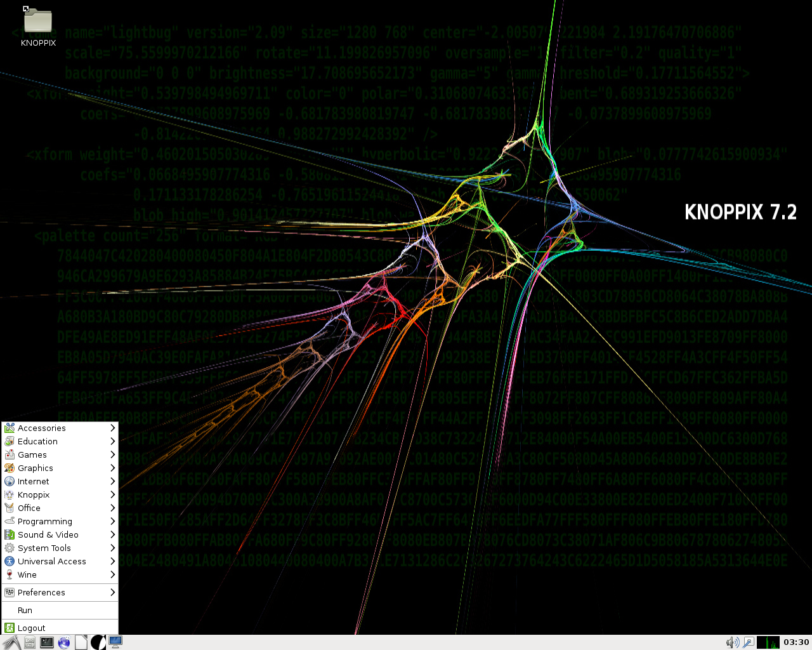Click the network connection tray icon
Screen dimensions: 812x650
pos(748,642)
